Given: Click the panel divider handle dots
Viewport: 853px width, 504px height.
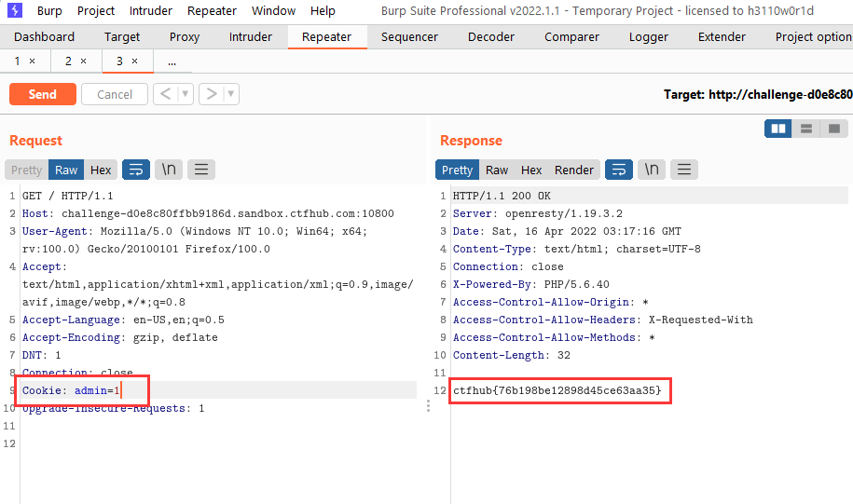Looking at the screenshot, I should pyautogui.click(x=428, y=406).
